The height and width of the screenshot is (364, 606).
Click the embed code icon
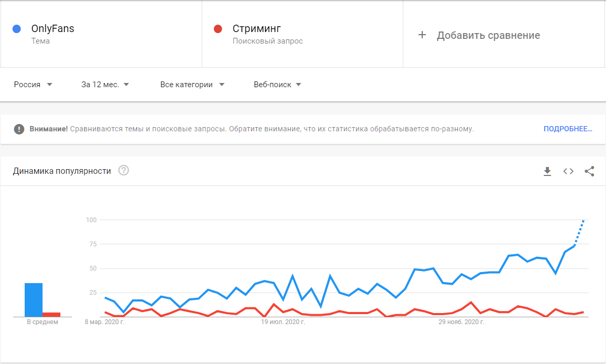coord(568,171)
